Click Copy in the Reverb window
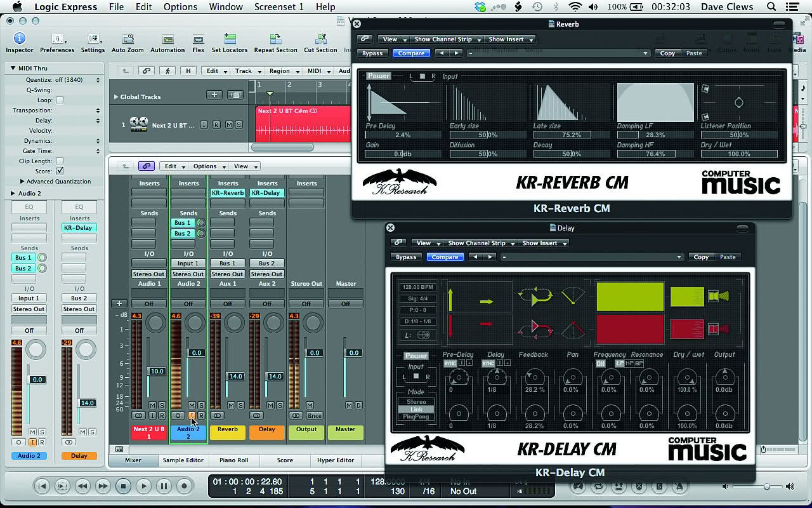Image resolution: width=812 pixels, height=508 pixels. [667, 53]
